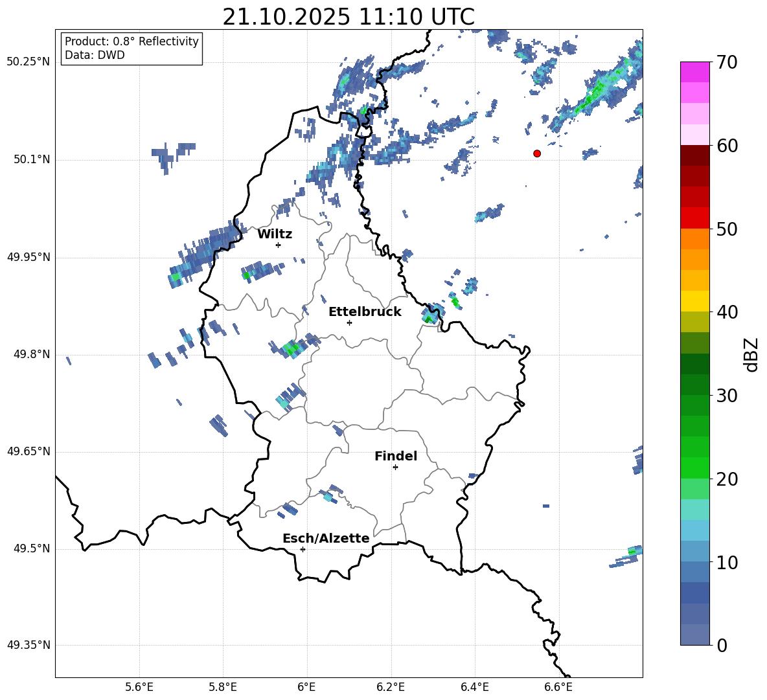This screenshot has height=700, width=767.
Task: Click the 50 tick label on colorbar
Action: [727, 229]
